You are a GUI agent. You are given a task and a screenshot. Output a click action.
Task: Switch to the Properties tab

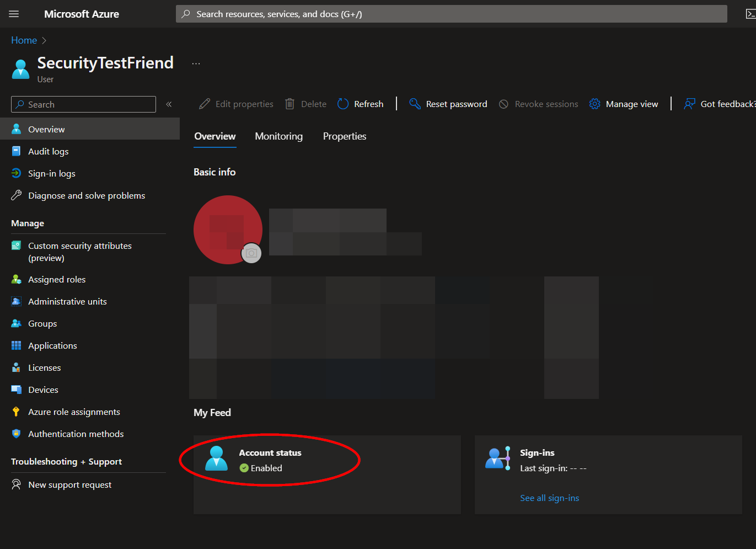pyautogui.click(x=345, y=136)
